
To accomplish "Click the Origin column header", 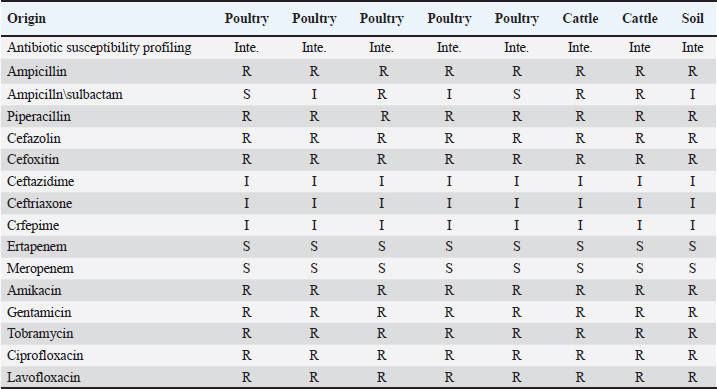I will 27,19.
